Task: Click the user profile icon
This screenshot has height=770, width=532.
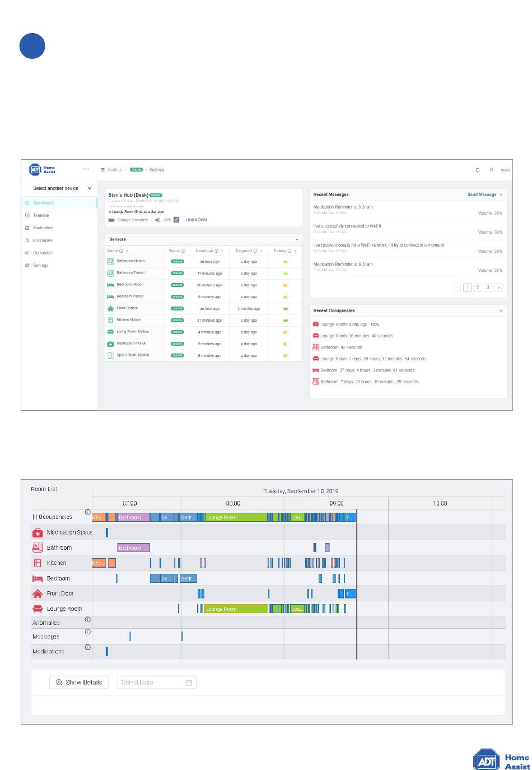Action: click(x=491, y=170)
